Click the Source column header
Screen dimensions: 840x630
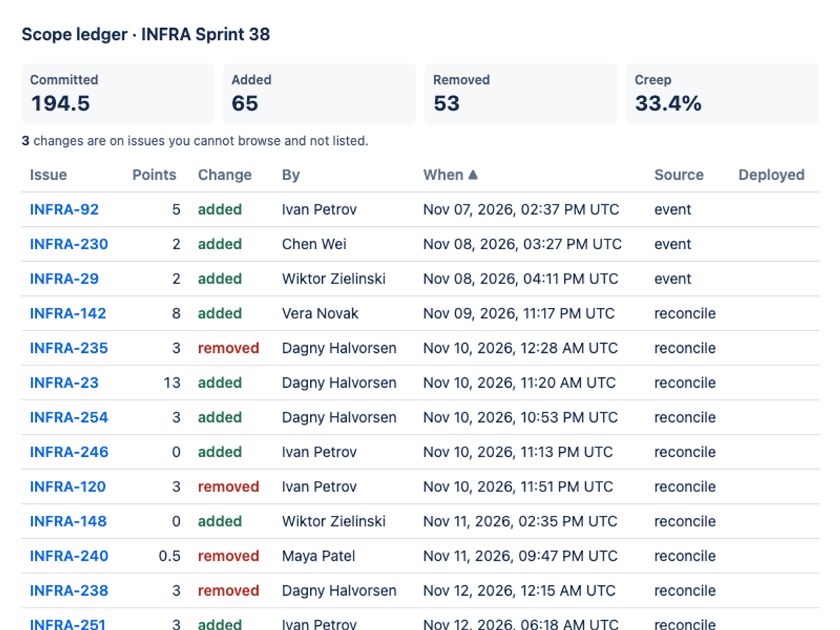(x=679, y=175)
